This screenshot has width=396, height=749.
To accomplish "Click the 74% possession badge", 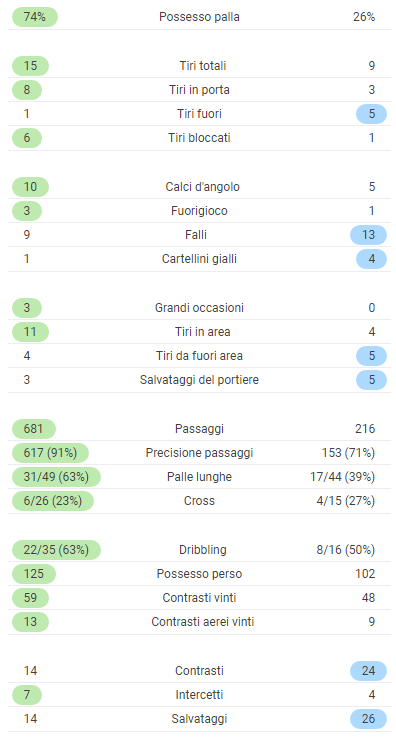I will point(34,17).
